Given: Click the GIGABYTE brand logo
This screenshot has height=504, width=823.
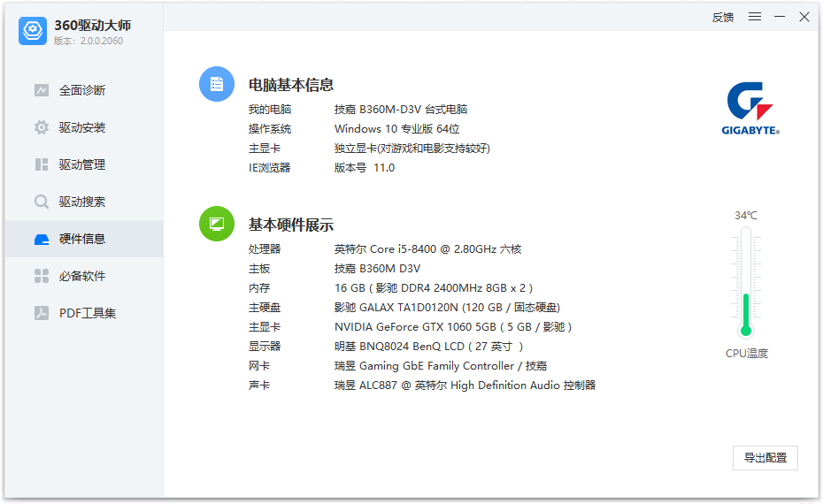Looking at the screenshot, I should [750, 109].
